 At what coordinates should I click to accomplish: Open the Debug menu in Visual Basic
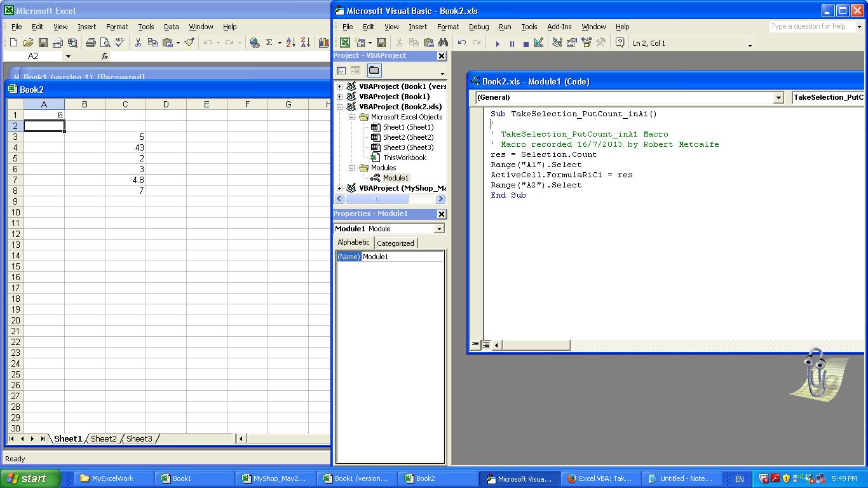click(478, 27)
